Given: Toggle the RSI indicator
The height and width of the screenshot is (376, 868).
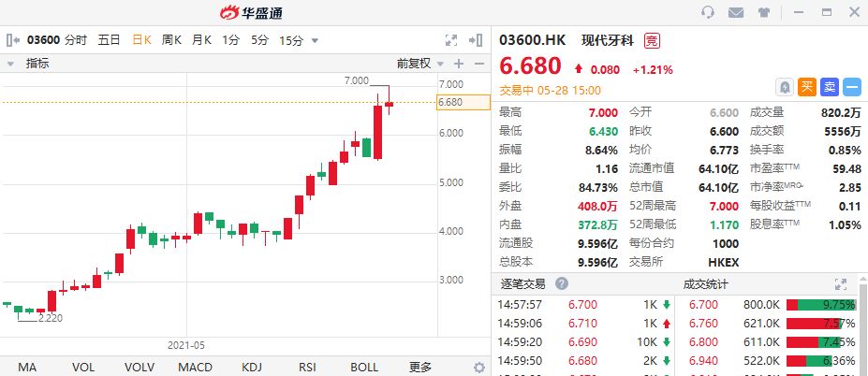Looking at the screenshot, I should click(x=307, y=368).
